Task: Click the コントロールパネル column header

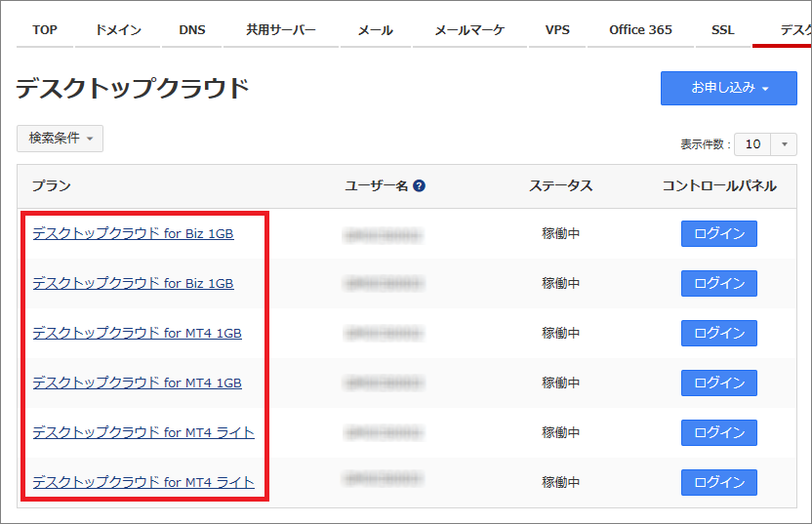Action: coord(719,185)
